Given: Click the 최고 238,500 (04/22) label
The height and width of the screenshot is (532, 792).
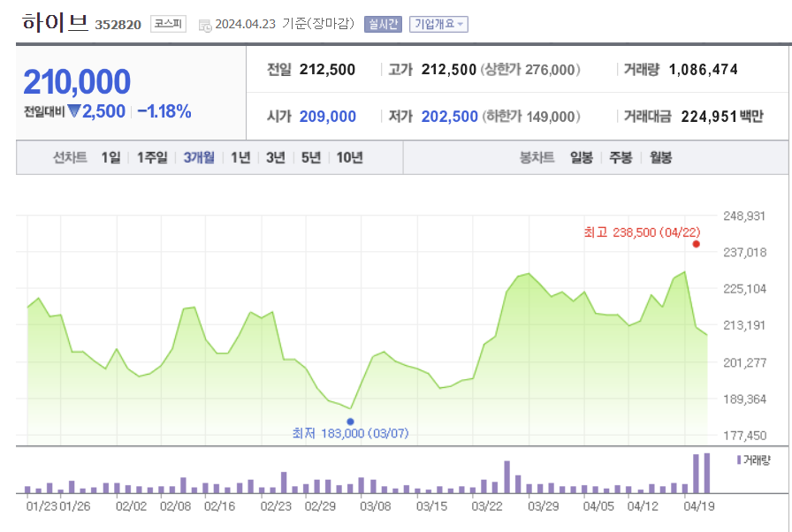Looking at the screenshot, I should [642, 232].
